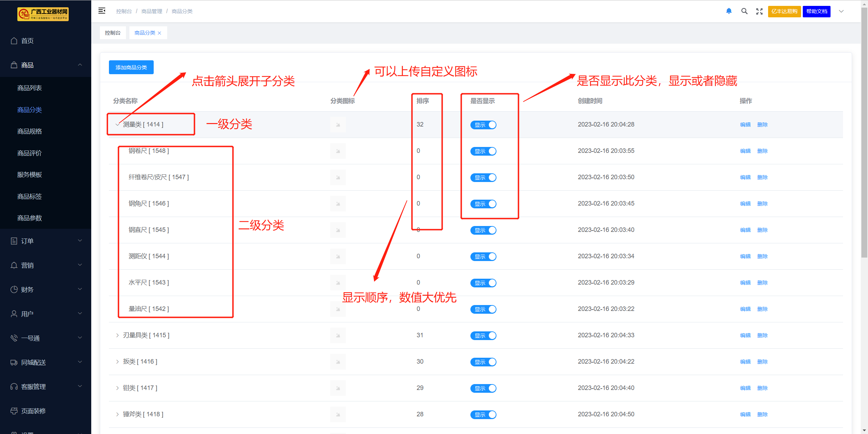Click 编辑 link for 钳类 row

point(745,388)
